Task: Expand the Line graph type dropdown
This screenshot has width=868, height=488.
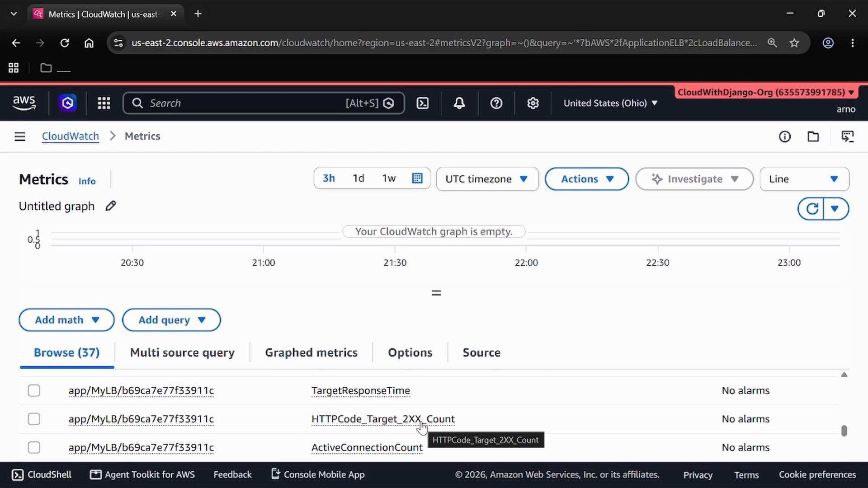Action: pos(804,179)
